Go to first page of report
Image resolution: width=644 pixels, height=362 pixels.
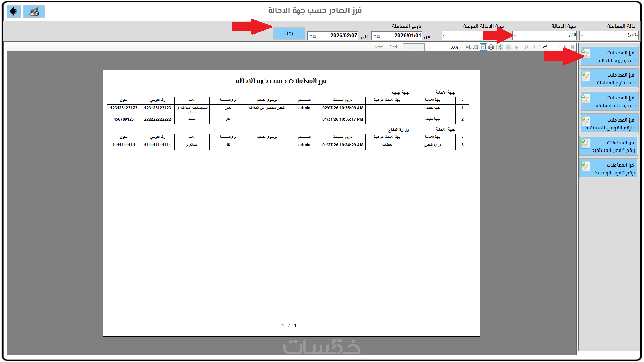tap(527, 47)
